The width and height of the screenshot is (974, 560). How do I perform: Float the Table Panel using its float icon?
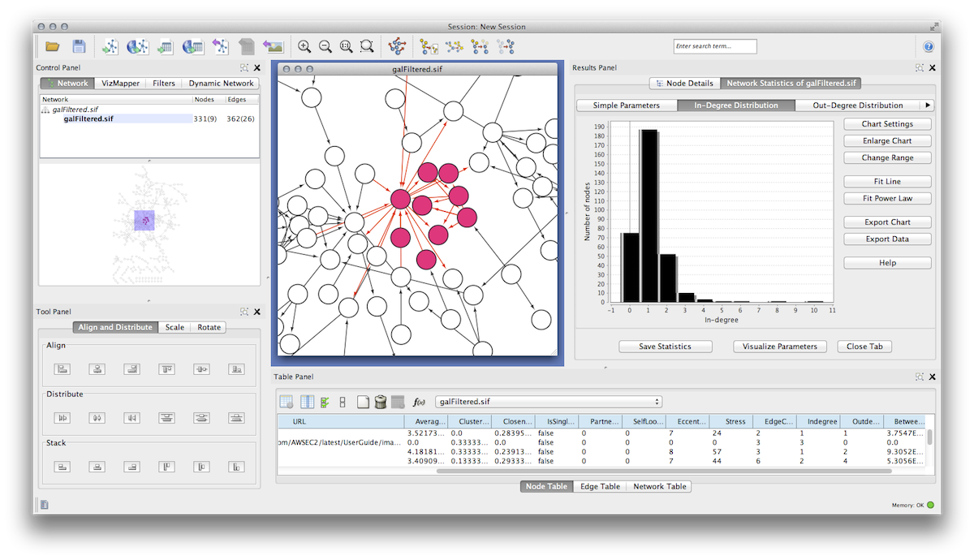click(x=920, y=377)
